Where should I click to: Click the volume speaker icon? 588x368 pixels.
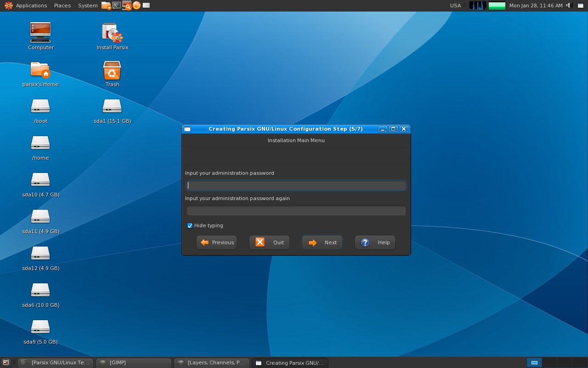click(569, 6)
